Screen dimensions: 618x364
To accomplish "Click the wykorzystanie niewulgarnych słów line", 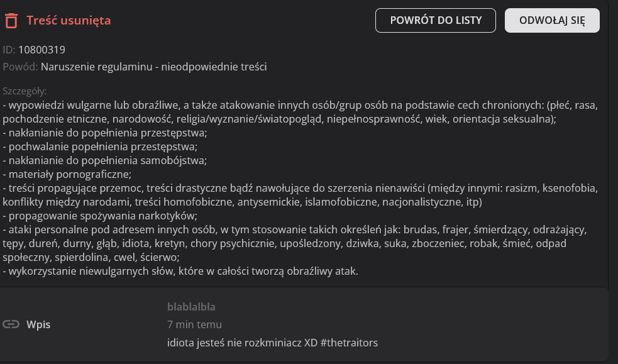I will [x=180, y=271].
